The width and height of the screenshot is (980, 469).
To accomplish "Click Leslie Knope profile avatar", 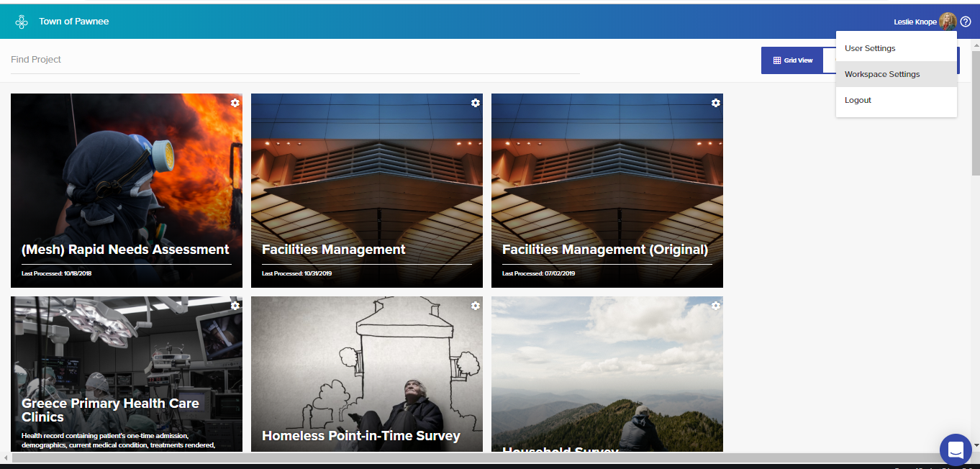I will click(948, 22).
